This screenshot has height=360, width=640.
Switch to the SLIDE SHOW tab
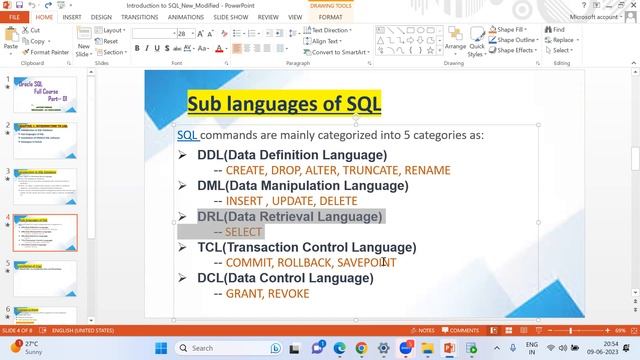point(231,17)
